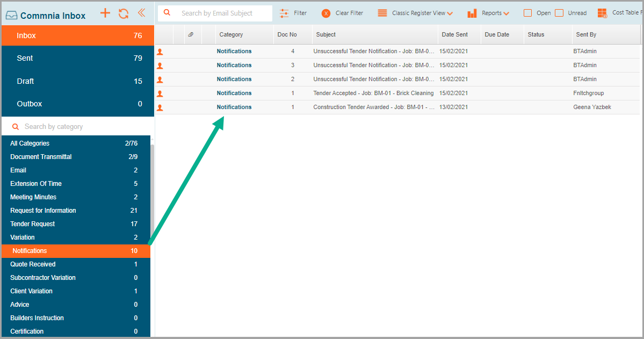Select All Categories in category list

[x=76, y=143]
